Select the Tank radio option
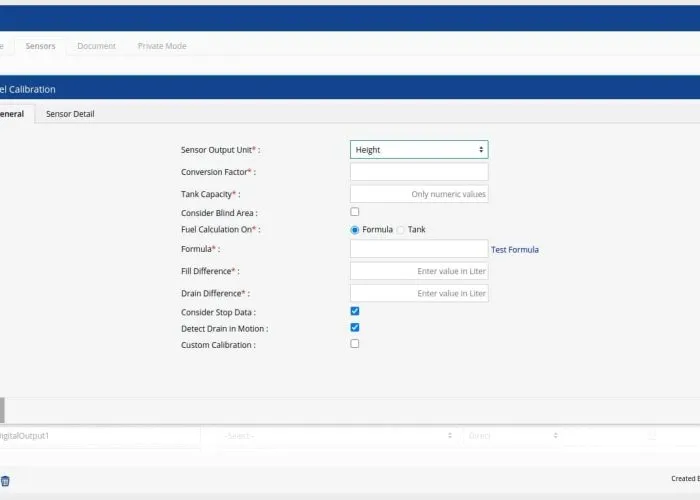Image resolution: width=700 pixels, height=500 pixels. coord(401,230)
